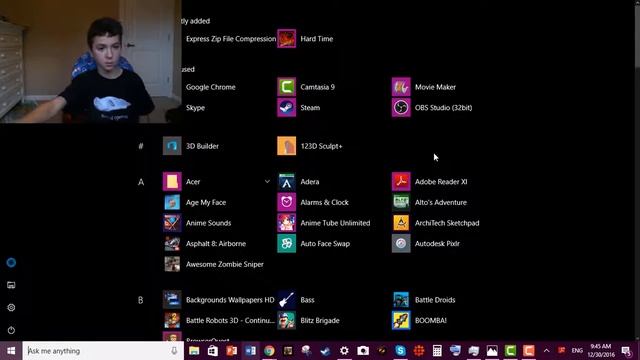
Task: Launch Battle Robots 3D game
Action: 219,320
